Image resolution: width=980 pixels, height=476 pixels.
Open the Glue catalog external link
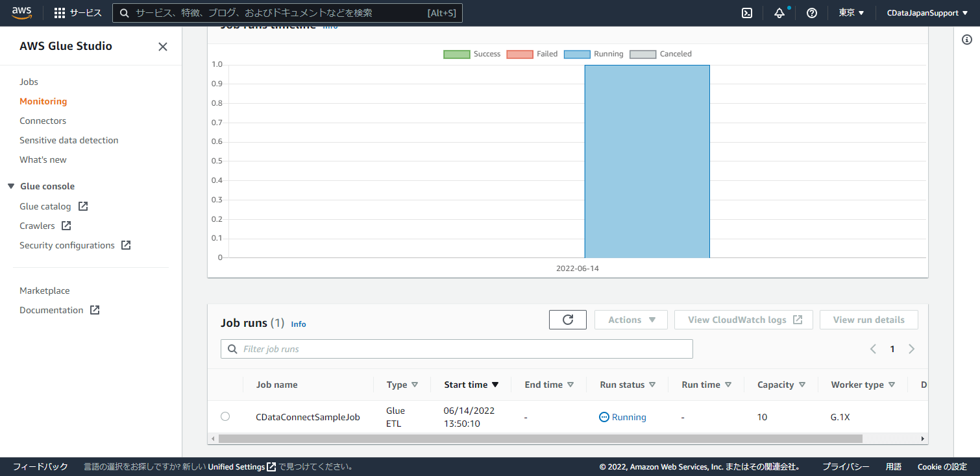point(54,206)
